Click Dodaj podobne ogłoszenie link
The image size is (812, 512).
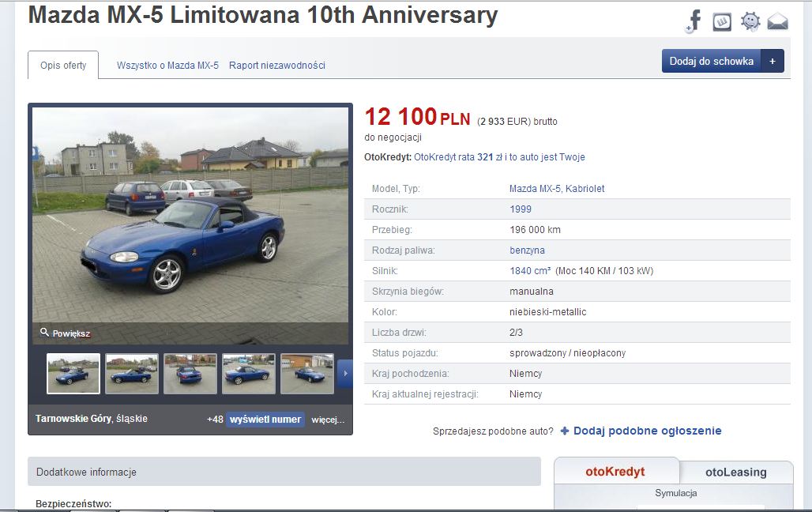(x=648, y=431)
